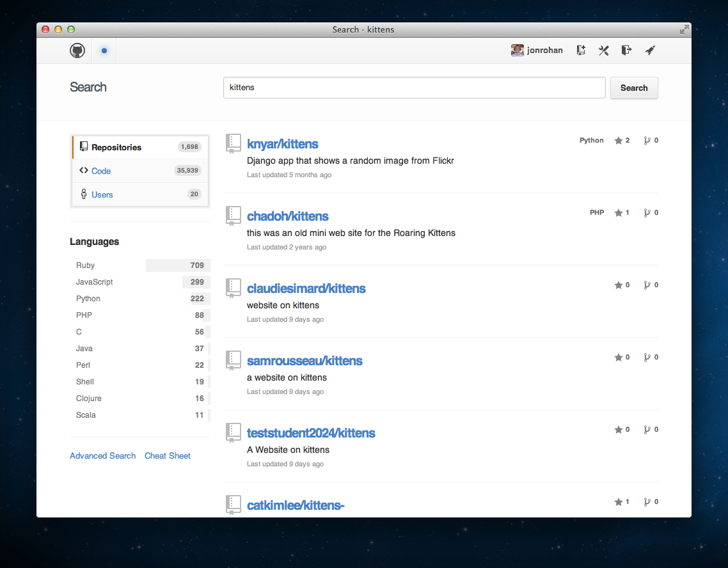Open the Cheat Sheet link

pos(168,456)
